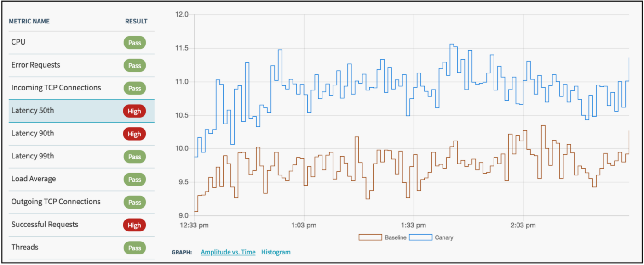
Task: Click the orange Baseline legend swatch
Action: [x=370, y=237]
